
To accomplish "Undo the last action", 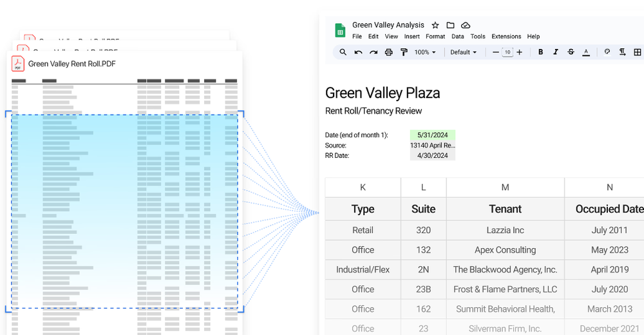I will point(358,52).
